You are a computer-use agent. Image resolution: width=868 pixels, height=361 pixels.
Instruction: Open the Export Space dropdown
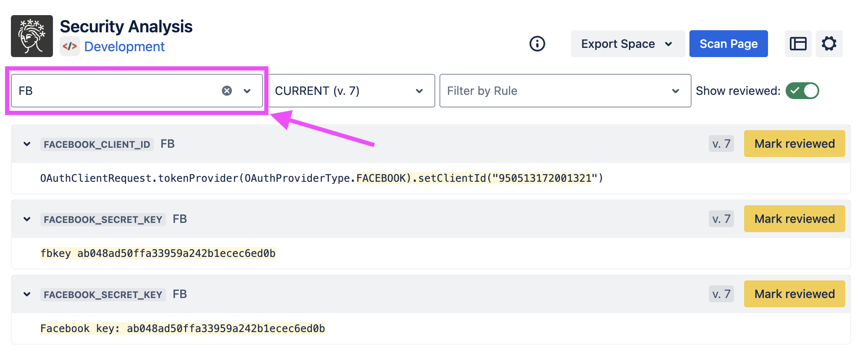point(628,44)
